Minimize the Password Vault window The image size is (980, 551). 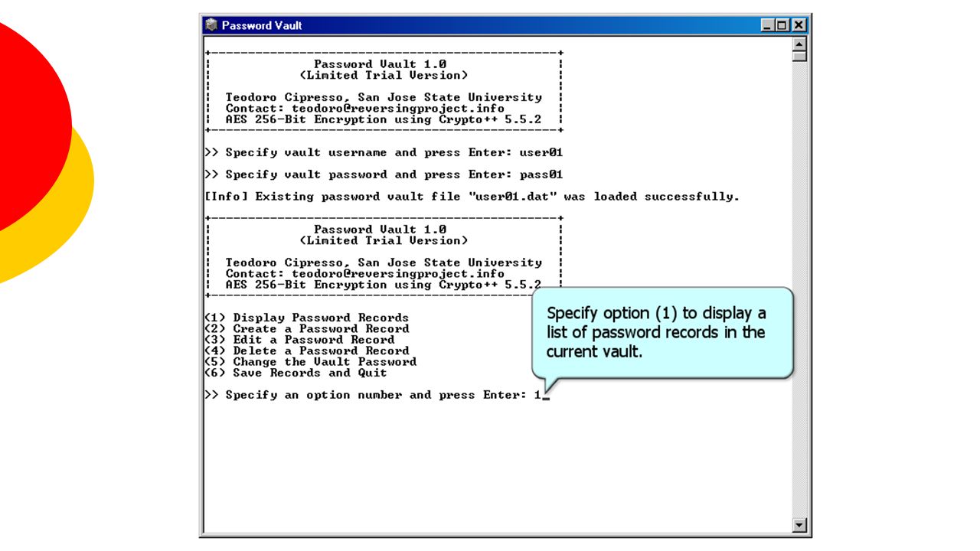[x=769, y=25]
